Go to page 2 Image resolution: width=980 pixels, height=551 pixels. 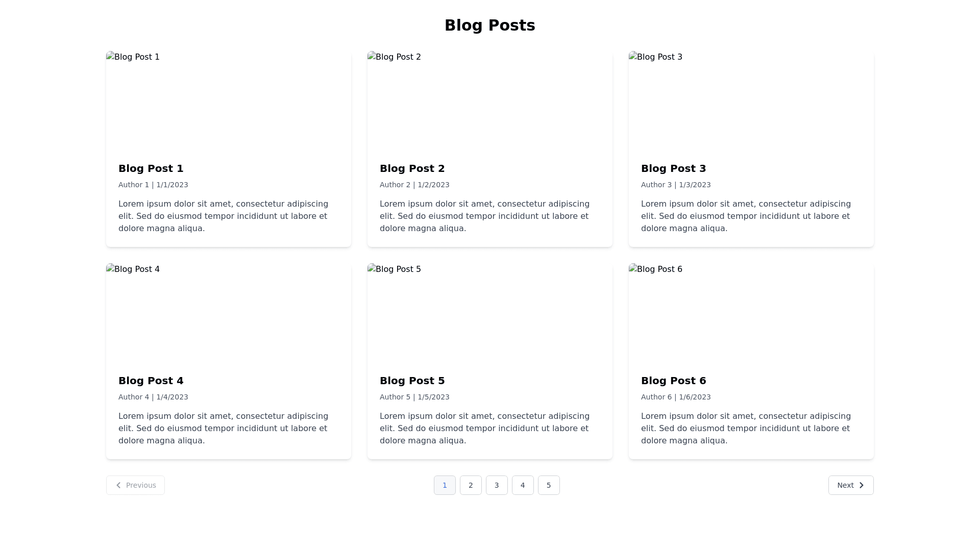(471, 485)
